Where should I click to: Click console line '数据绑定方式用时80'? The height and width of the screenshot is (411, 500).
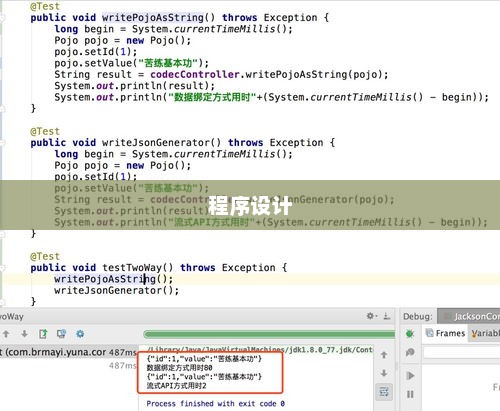179,368
